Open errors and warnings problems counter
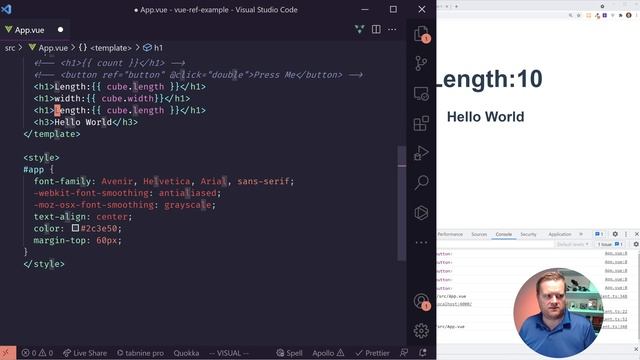 [37, 353]
